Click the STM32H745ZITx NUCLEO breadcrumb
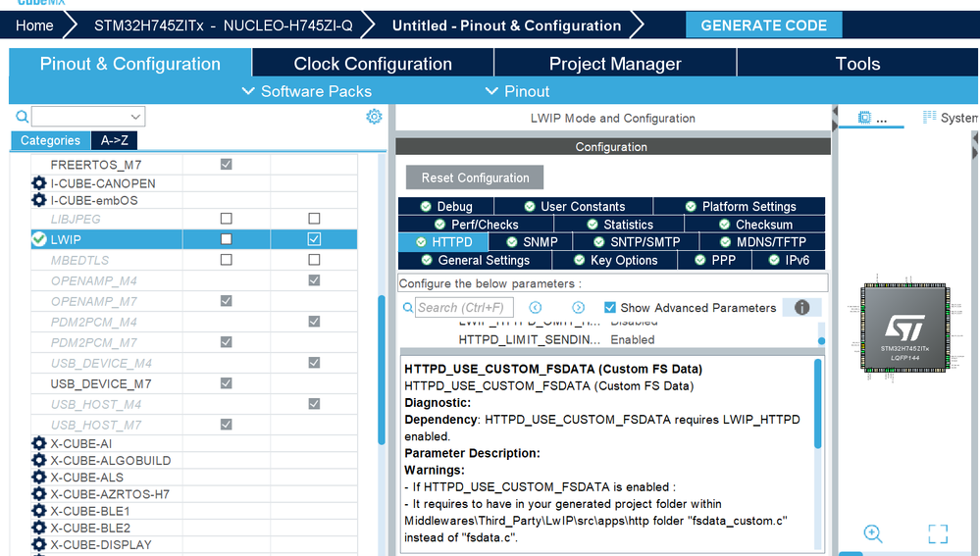This screenshot has width=980, height=556. pos(223,25)
